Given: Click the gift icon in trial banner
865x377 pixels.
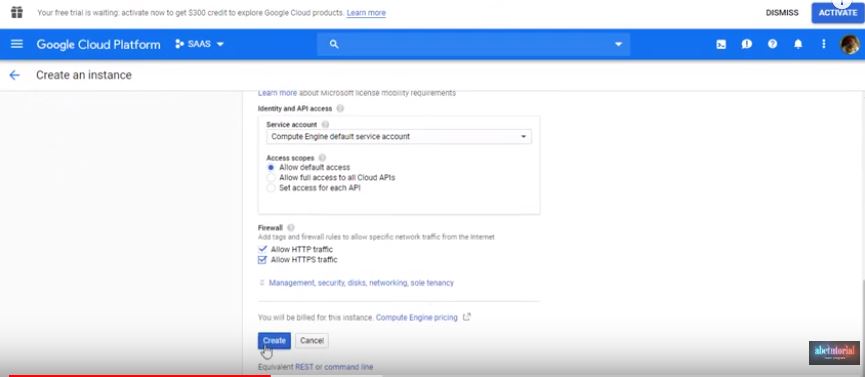Looking at the screenshot, I should (x=17, y=12).
